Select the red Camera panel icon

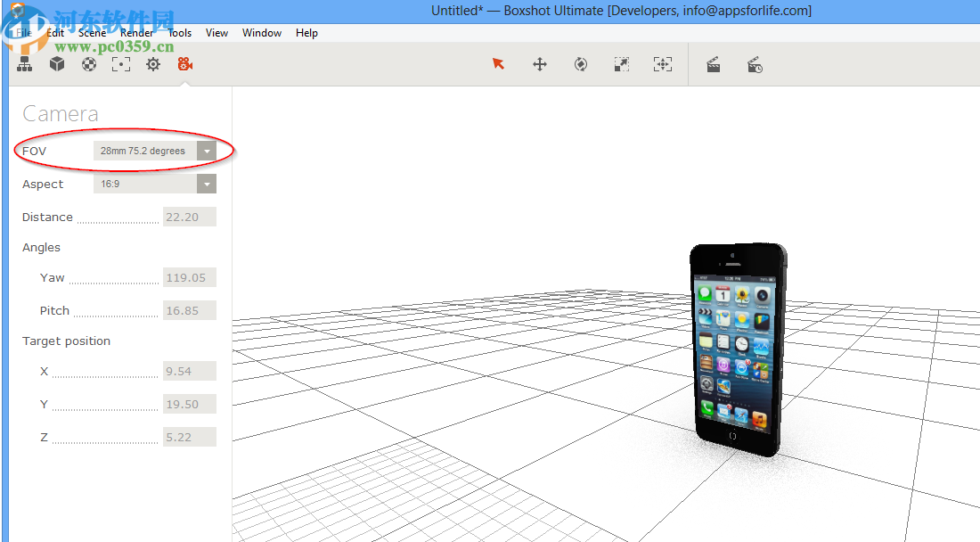[185, 64]
